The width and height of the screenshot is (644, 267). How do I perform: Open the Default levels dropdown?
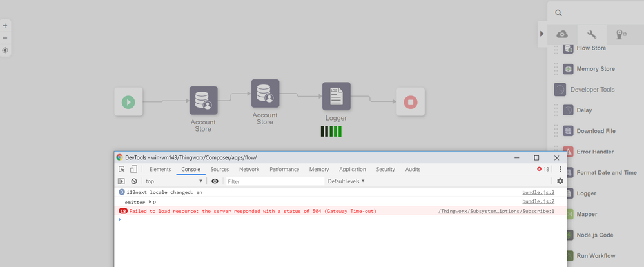click(346, 181)
